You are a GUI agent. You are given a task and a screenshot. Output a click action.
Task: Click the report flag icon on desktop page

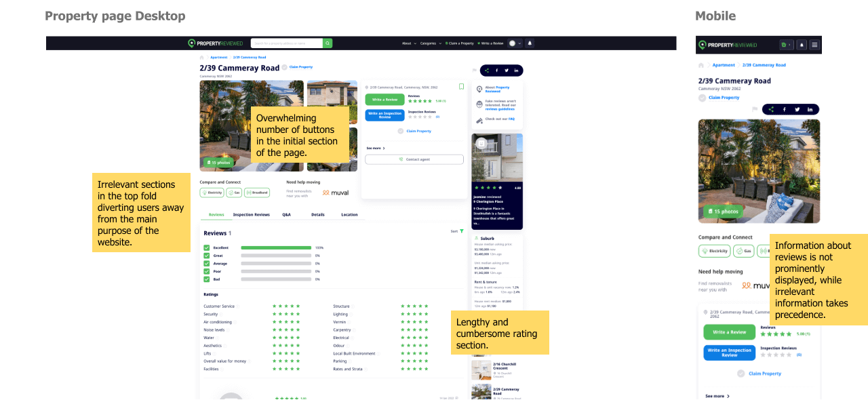(475, 71)
